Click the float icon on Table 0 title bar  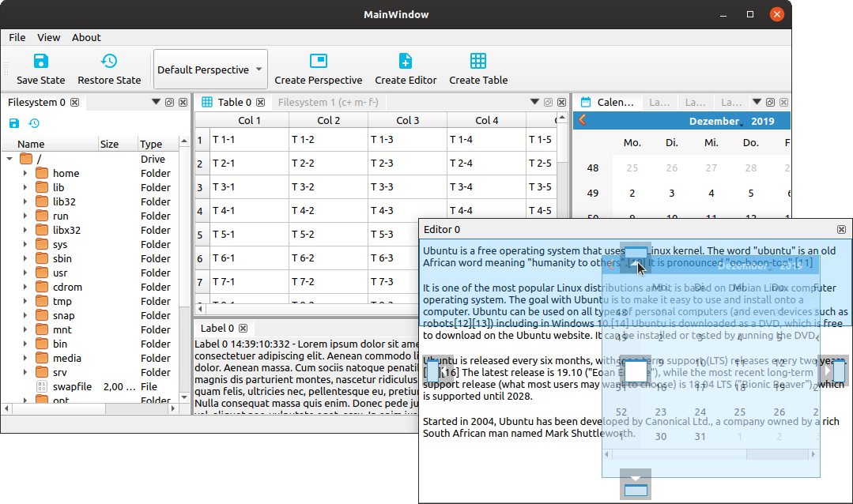click(x=549, y=102)
